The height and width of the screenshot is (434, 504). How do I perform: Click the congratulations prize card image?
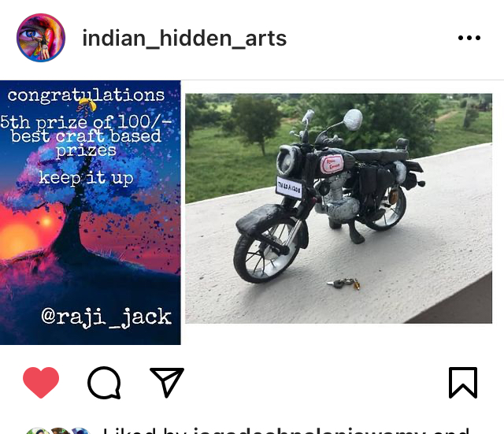91,213
